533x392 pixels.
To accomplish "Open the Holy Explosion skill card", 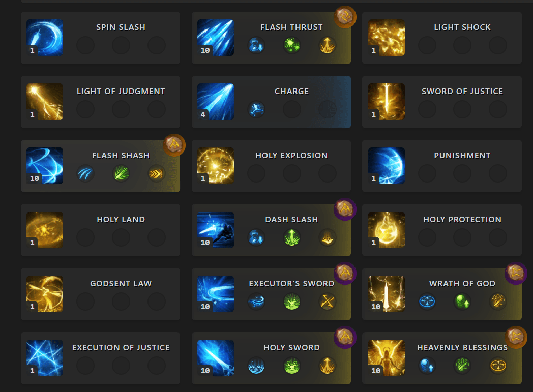I will (271, 166).
